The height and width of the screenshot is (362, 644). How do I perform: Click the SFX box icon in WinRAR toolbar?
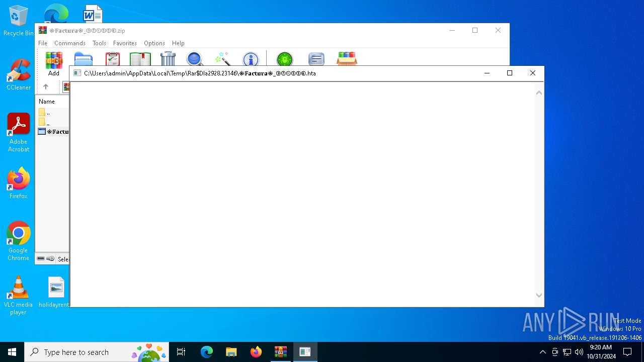347,59
